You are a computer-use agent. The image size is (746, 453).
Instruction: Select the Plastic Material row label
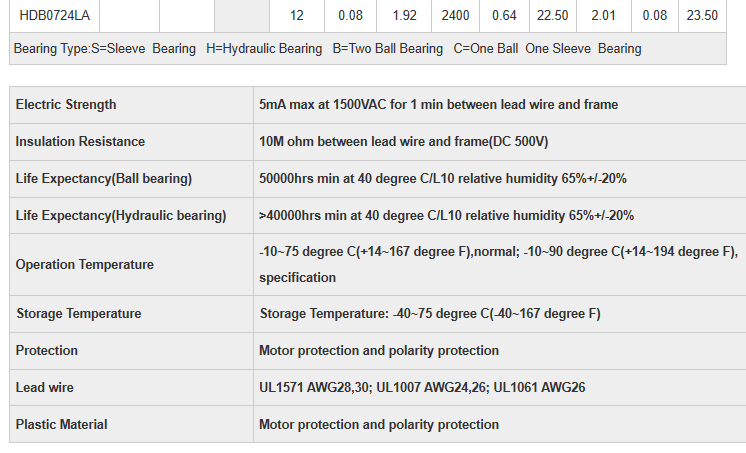coord(61,424)
